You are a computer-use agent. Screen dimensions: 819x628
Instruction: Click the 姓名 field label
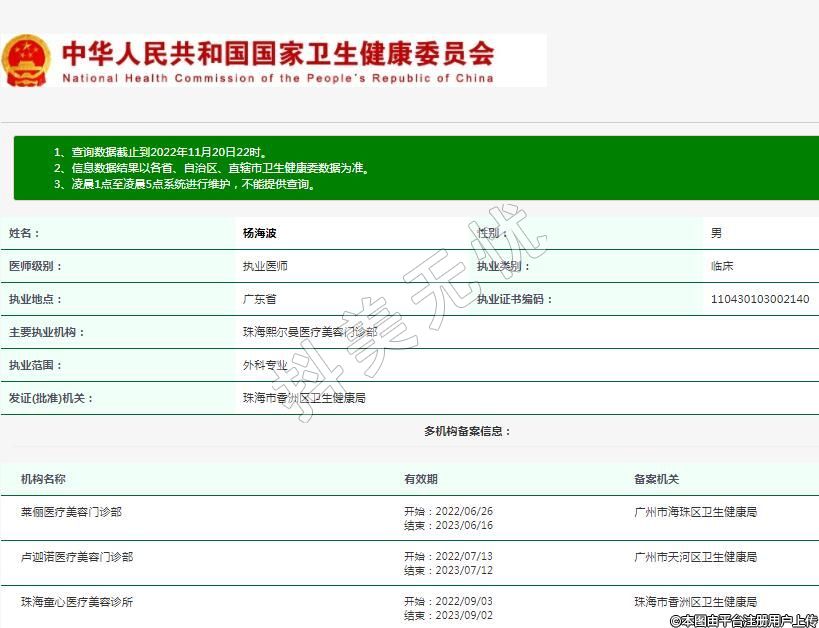click(x=24, y=233)
